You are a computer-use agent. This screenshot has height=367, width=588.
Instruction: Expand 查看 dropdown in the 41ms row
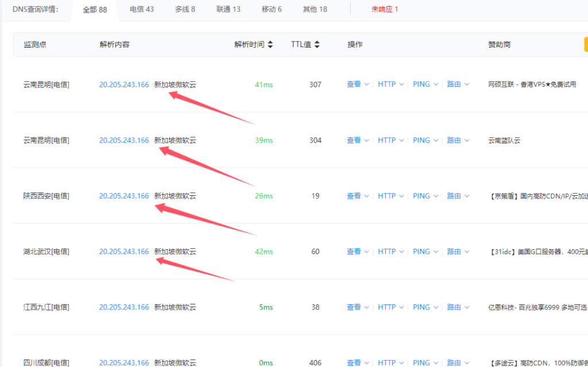tap(358, 84)
